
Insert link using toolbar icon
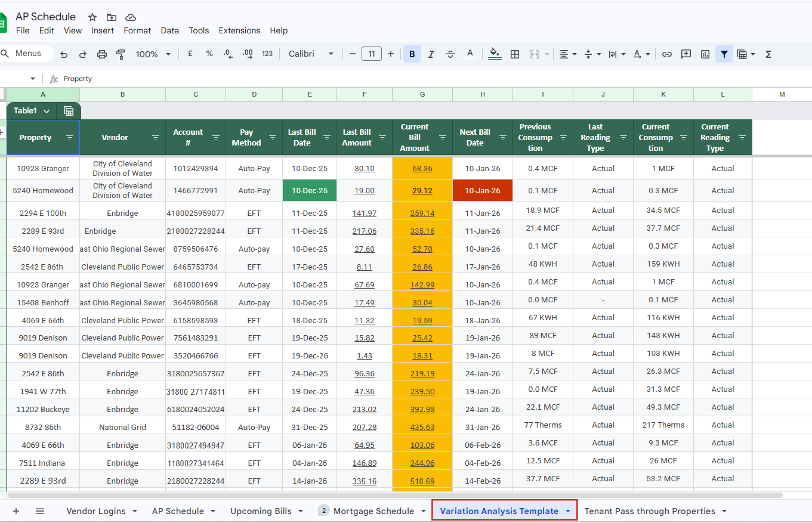tap(667, 54)
